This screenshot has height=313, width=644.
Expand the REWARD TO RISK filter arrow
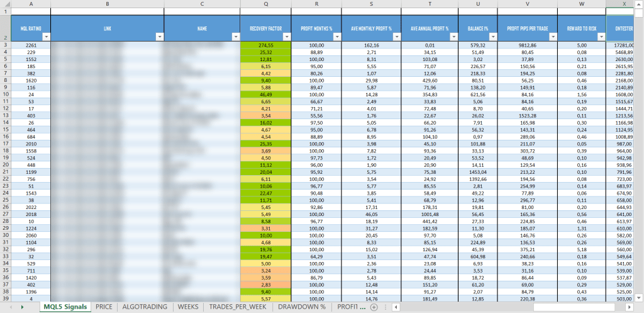pos(601,37)
